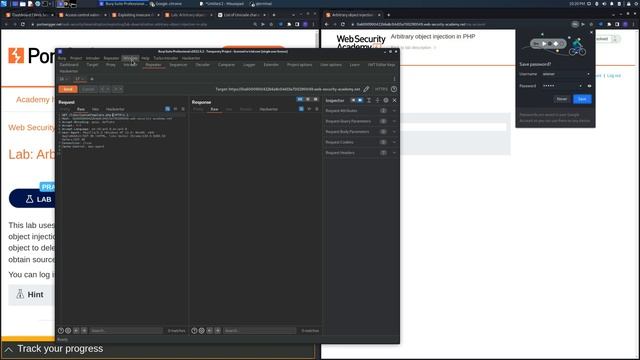640x360 pixels.
Task: Open Repeater help question mark icon
Action: pos(394,89)
